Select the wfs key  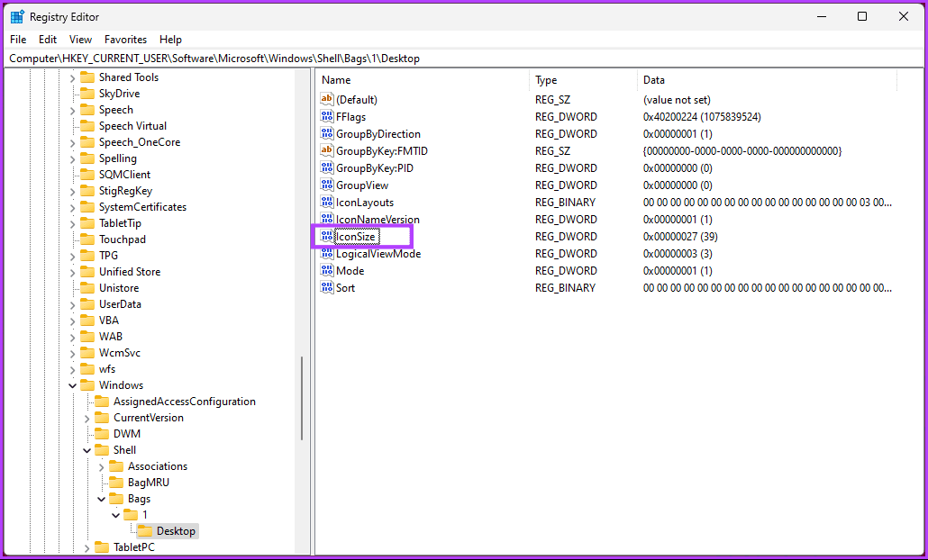point(107,369)
